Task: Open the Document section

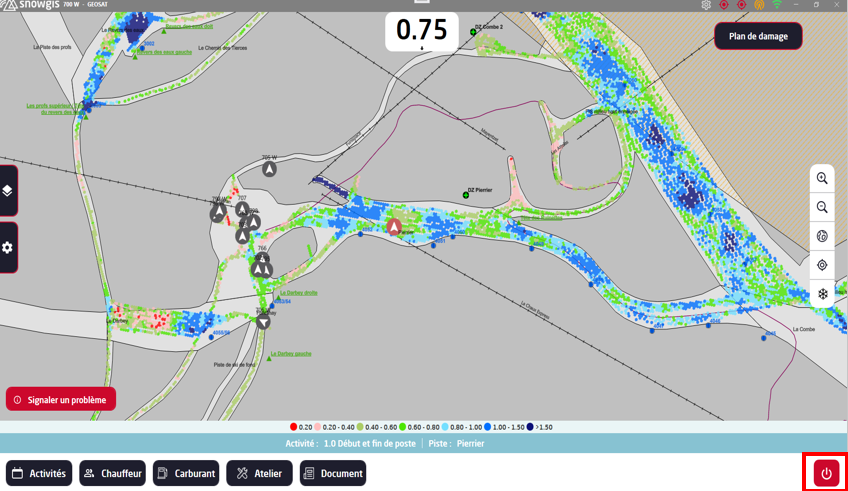Action: coord(333,473)
